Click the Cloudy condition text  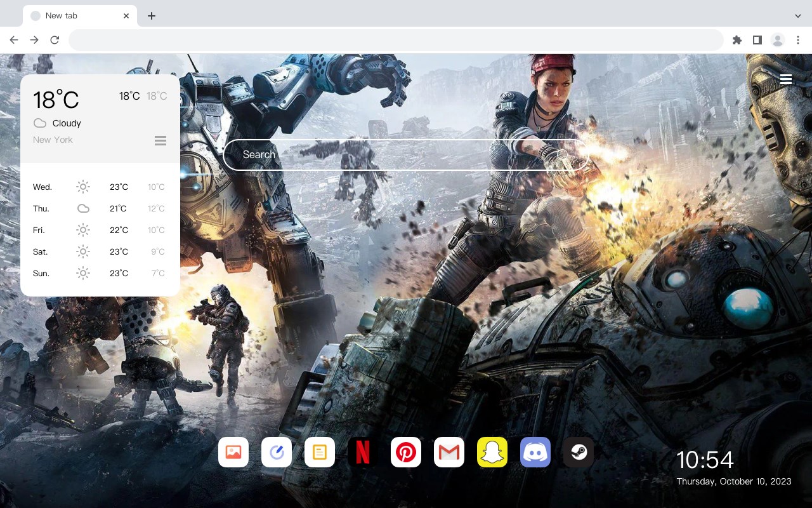[67, 123]
